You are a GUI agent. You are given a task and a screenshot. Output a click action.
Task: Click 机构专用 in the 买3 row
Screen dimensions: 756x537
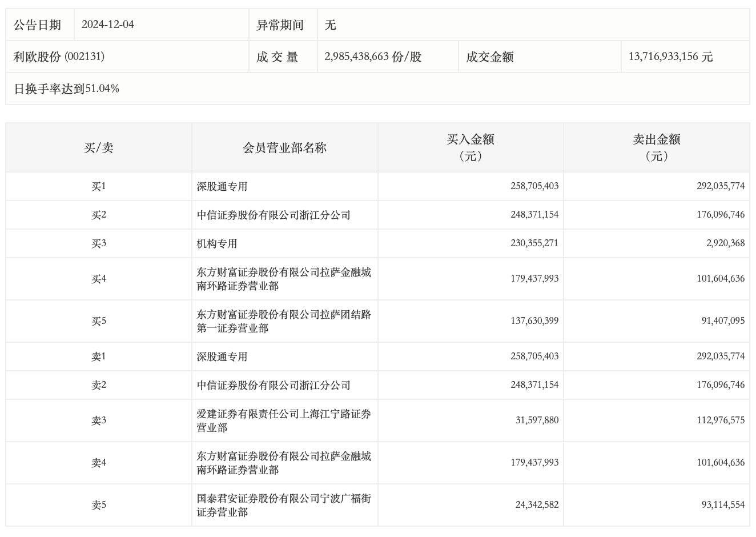click(217, 243)
